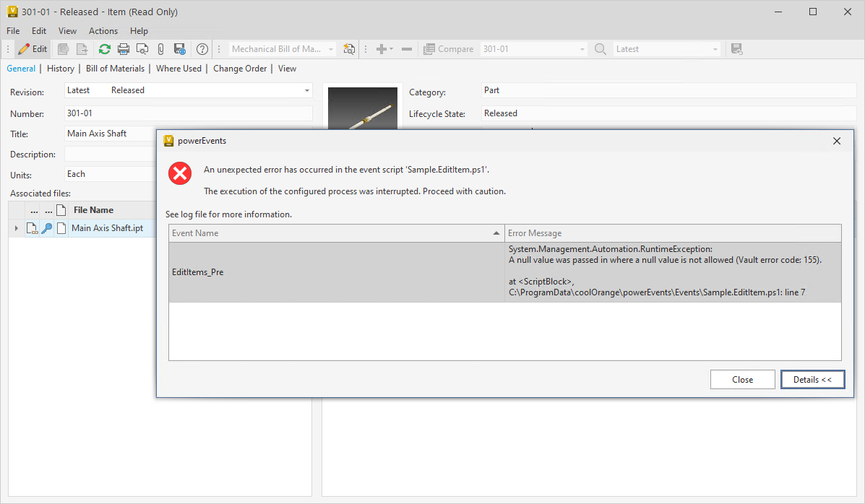Image resolution: width=865 pixels, height=504 pixels.
Task: Click the BOM search lightning icon
Action: coord(348,49)
